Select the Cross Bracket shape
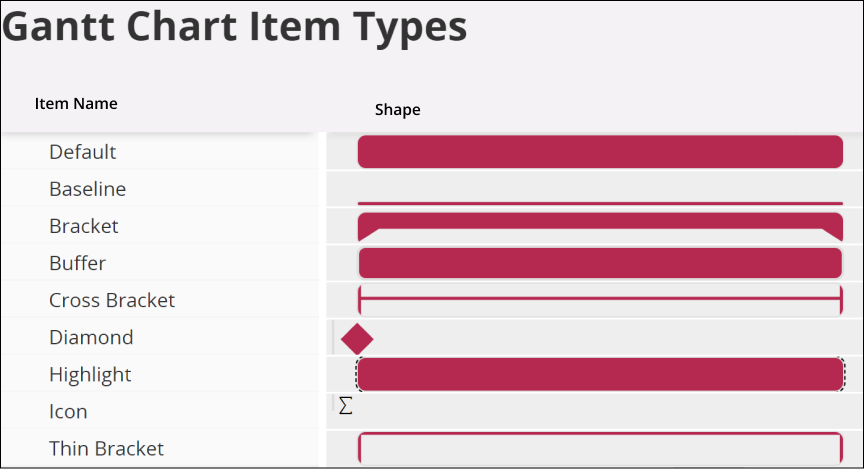Image resolution: width=864 pixels, height=469 pixels. tap(600, 298)
